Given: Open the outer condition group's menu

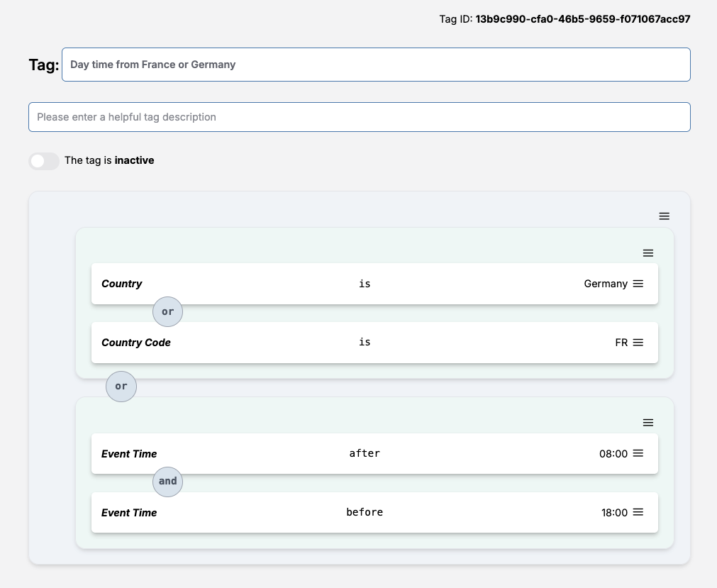Looking at the screenshot, I should (664, 216).
